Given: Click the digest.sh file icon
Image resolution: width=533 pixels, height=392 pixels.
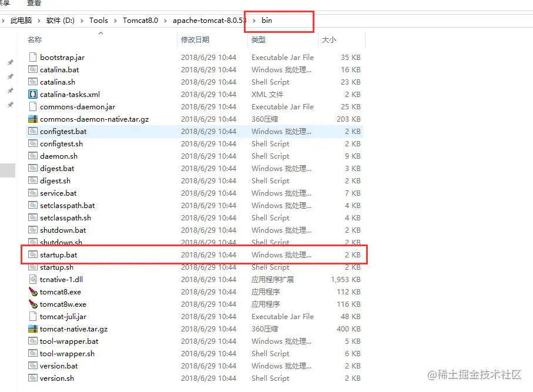Looking at the screenshot, I should coord(33,180).
